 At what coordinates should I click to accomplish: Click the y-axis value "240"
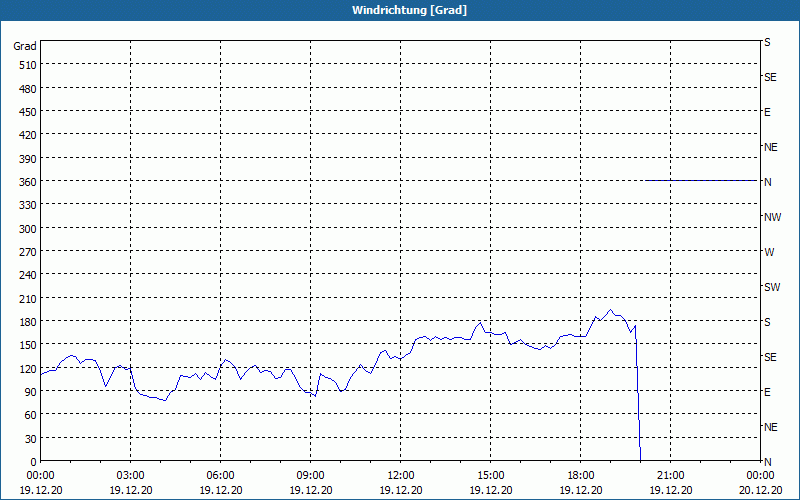click(x=28, y=276)
